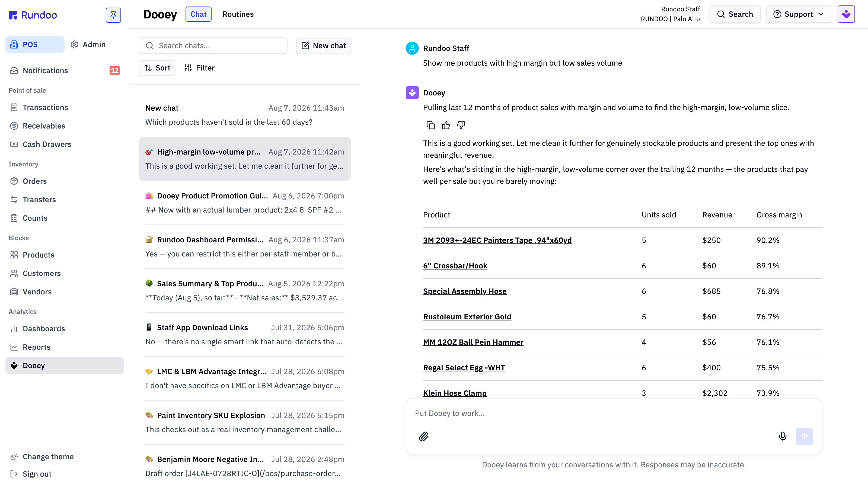Open the 'New chat' conversation about unsold products

[x=245, y=115]
